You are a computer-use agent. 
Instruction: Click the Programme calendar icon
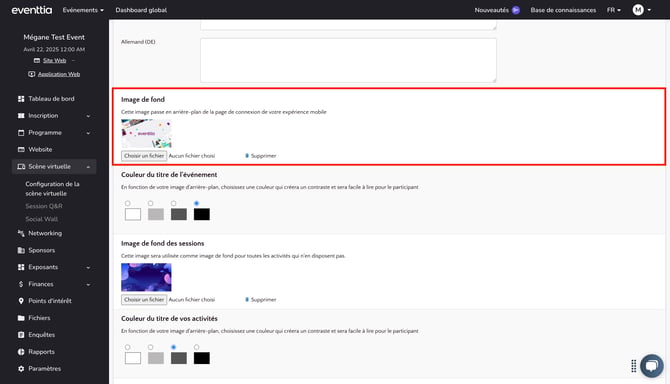point(21,133)
